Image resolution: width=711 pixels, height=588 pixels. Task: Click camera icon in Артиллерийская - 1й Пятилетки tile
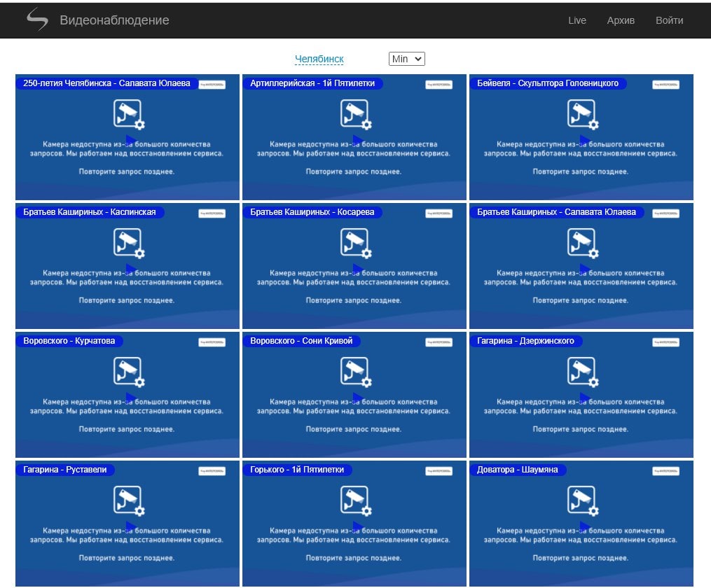tap(356, 115)
